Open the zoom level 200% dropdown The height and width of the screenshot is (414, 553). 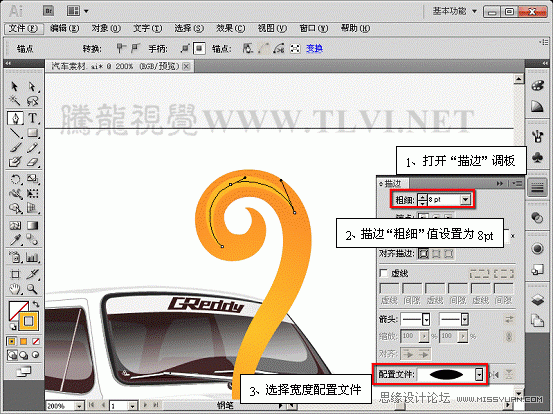79,406
